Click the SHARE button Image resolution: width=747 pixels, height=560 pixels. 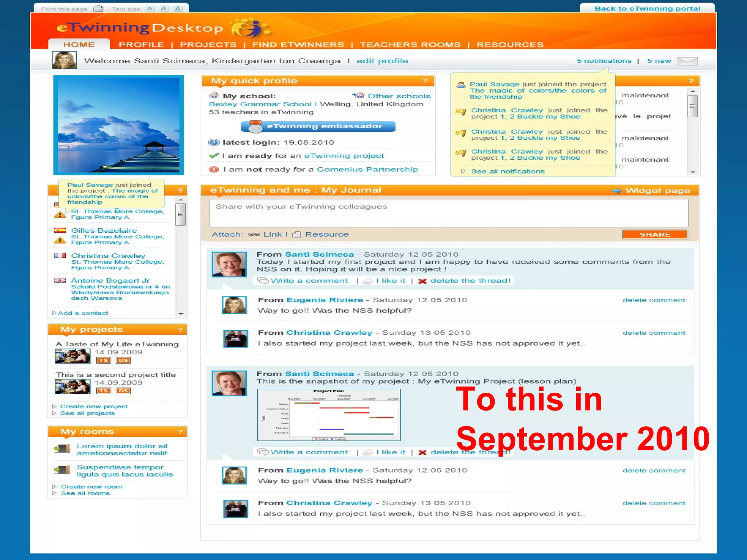[655, 234]
